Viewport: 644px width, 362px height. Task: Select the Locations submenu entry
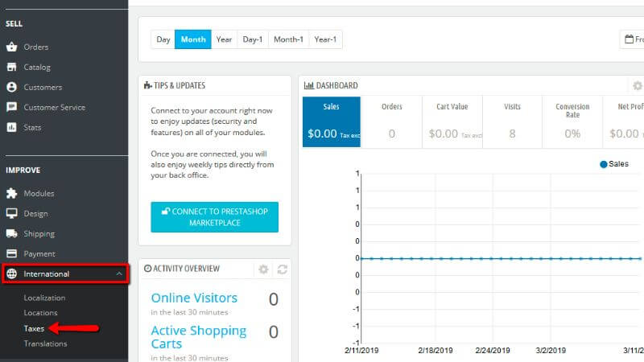tap(41, 313)
